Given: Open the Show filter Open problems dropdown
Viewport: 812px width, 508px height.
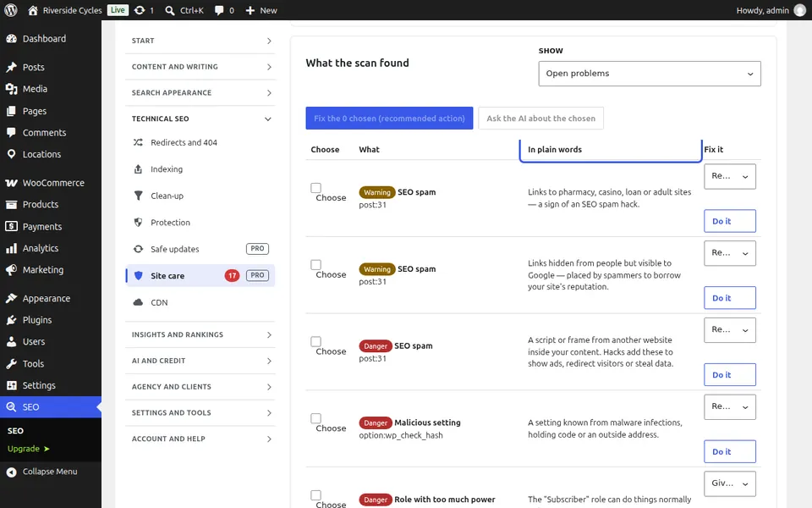Looking at the screenshot, I should pos(650,74).
